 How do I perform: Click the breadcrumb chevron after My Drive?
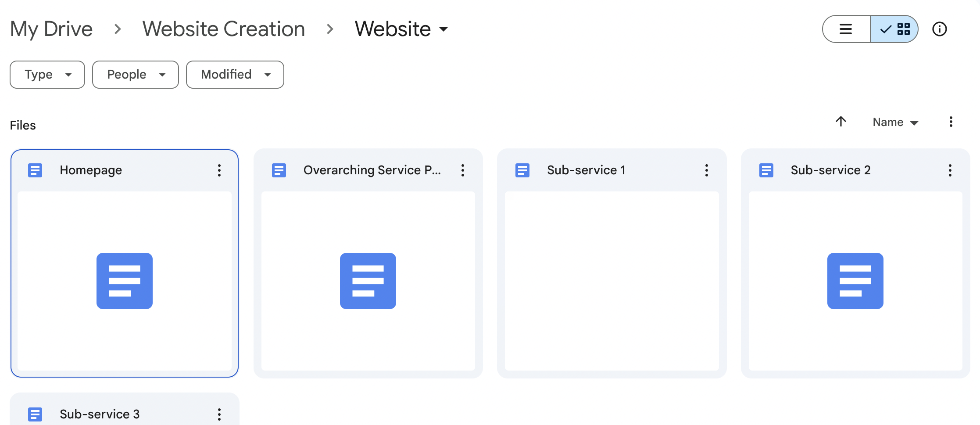118,29
